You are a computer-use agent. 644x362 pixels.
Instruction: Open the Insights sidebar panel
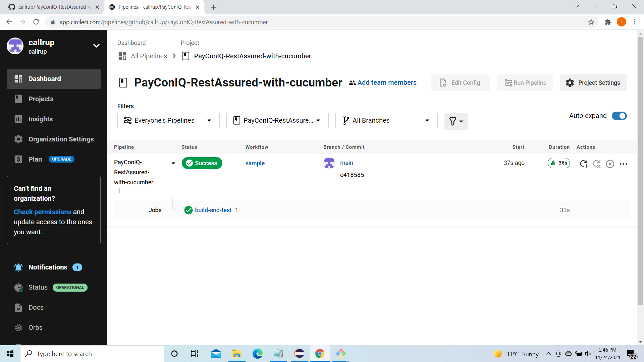tap(40, 119)
